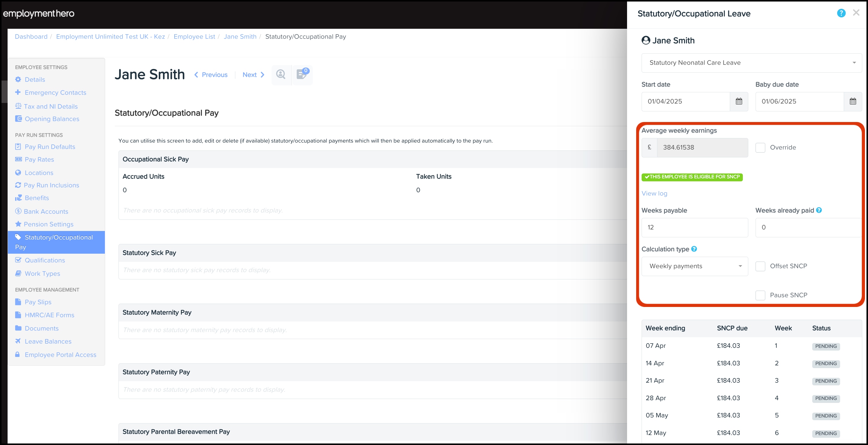The height and width of the screenshot is (445, 868).
Task: Open the Statutory Neonatal Care Leave dropdown
Action: 751,63
